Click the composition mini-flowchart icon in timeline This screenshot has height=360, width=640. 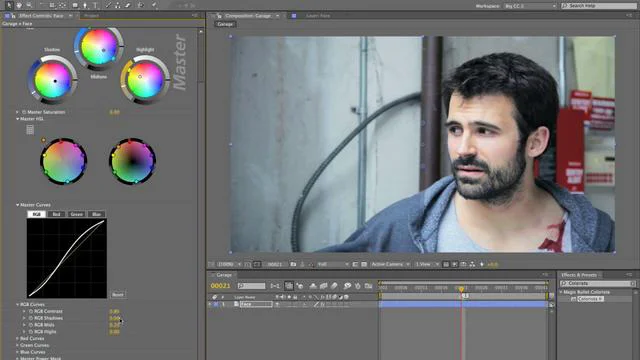(x=275, y=286)
